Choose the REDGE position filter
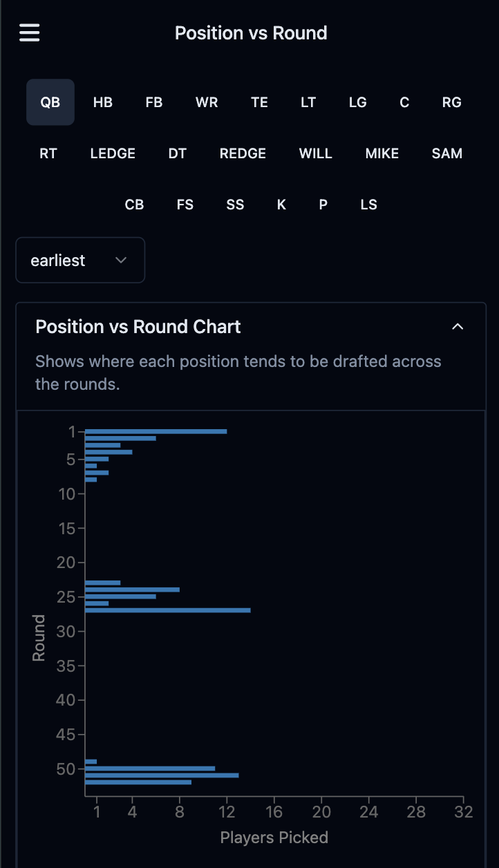The image size is (499, 868). [243, 153]
